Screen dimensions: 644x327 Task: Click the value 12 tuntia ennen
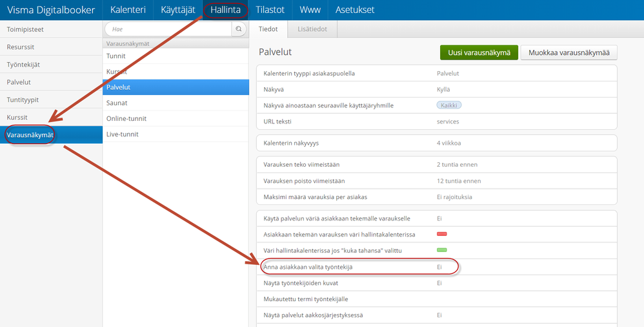pyautogui.click(x=459, y=181)
